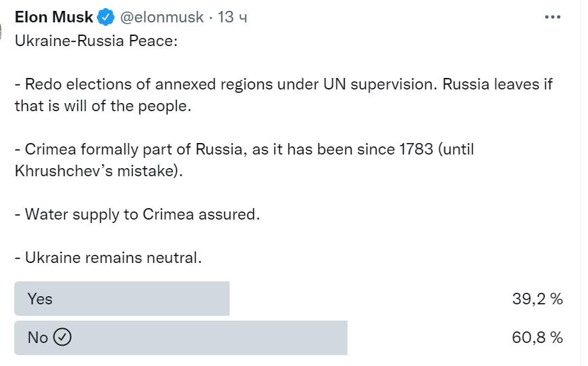
Task: Click the @elonmusk handle
Action: point(162,18)
